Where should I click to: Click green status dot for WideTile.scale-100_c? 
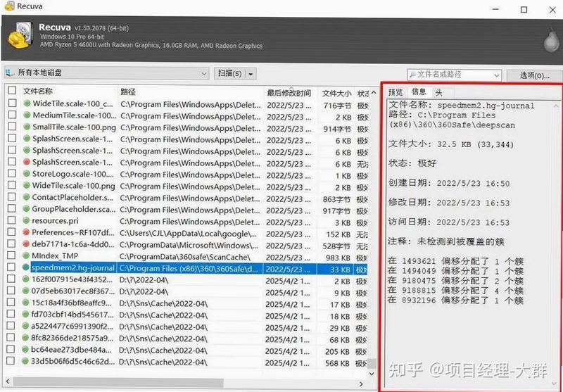[x=27, y=103]
